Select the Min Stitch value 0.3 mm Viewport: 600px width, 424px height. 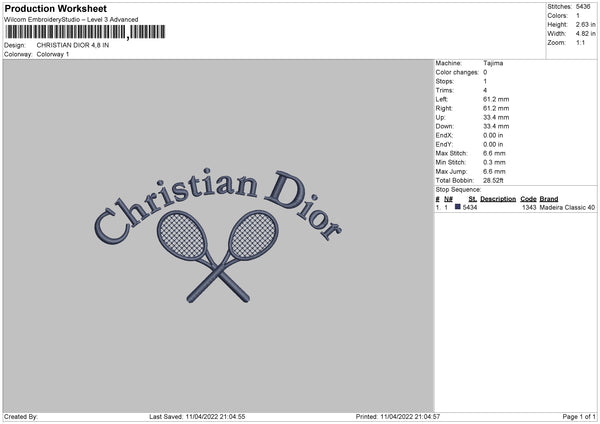(494, 162)
